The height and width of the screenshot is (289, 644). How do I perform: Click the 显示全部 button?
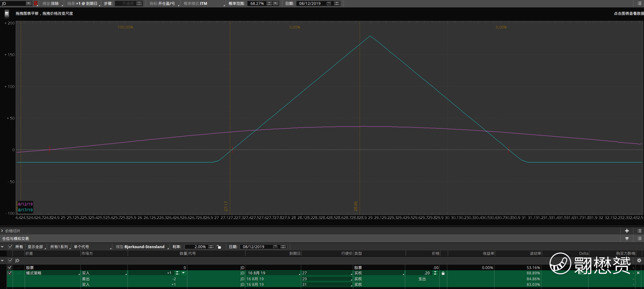(35, 247)
